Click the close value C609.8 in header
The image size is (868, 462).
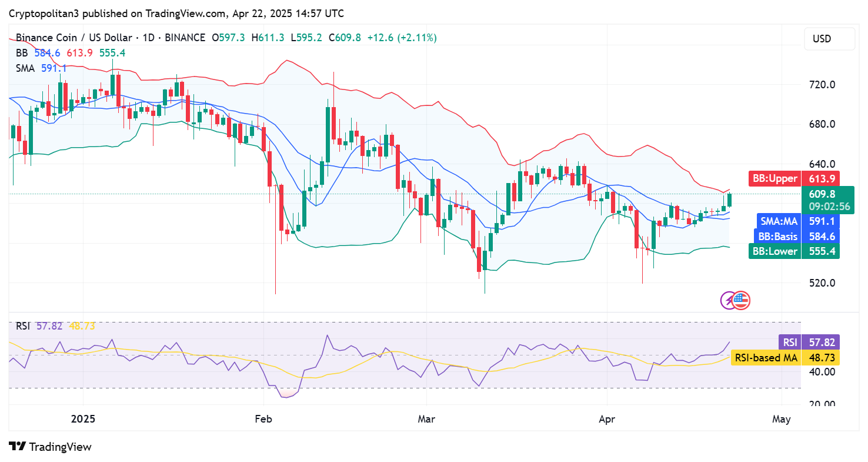pos(345,38)
